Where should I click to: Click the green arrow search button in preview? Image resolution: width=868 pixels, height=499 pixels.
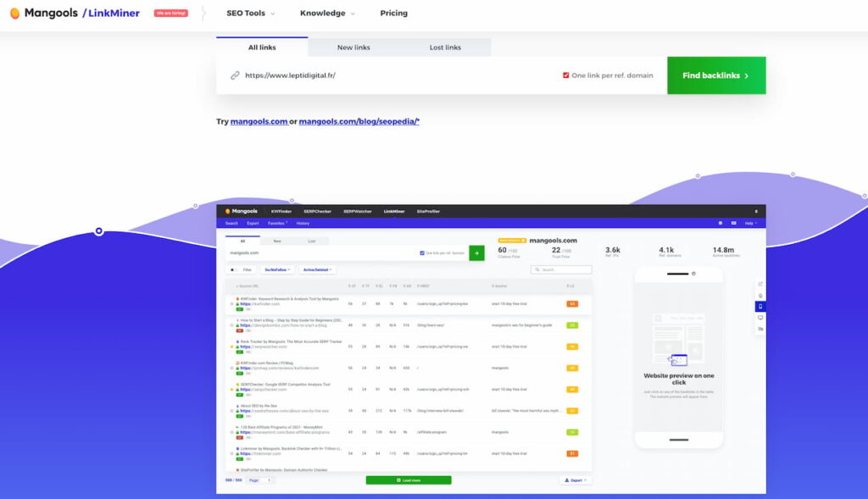(476, 252)
